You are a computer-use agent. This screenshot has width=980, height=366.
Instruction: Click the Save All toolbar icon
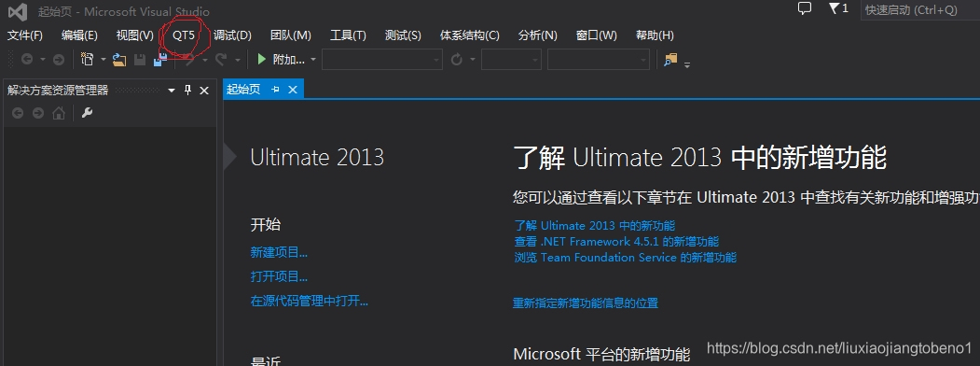click(x=160, y=60)
